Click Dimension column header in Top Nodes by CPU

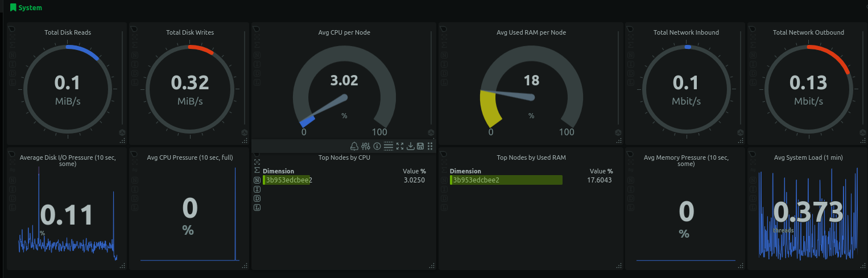tap(278, 171)
